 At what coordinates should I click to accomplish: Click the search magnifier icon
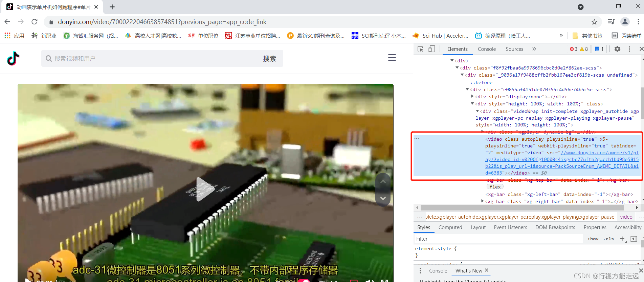click(49, 59)
